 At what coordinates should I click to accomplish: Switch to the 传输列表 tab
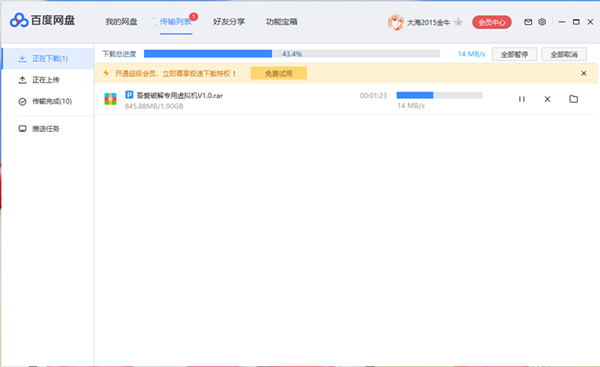point(176,22)
